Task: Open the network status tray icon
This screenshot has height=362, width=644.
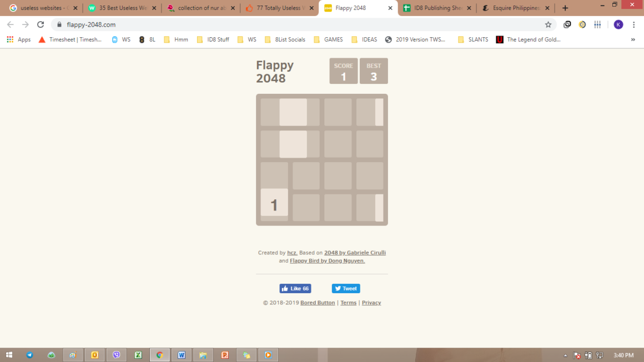Action: click(x=600, y=355)
